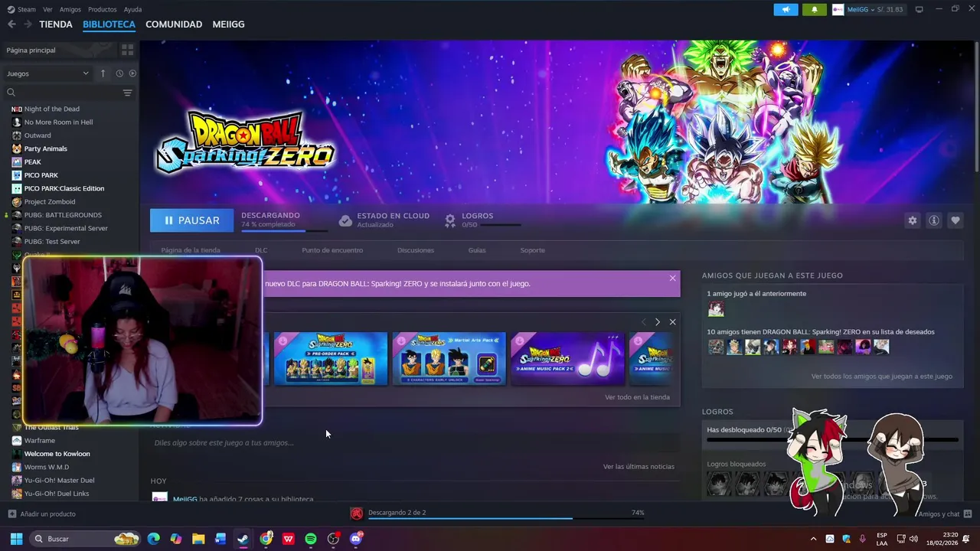This screenshot has width=980, height=551.
Task: Click the status box 'Diles algo sobre este juego'
Action: pyautogui.click(x=415, y=443)
